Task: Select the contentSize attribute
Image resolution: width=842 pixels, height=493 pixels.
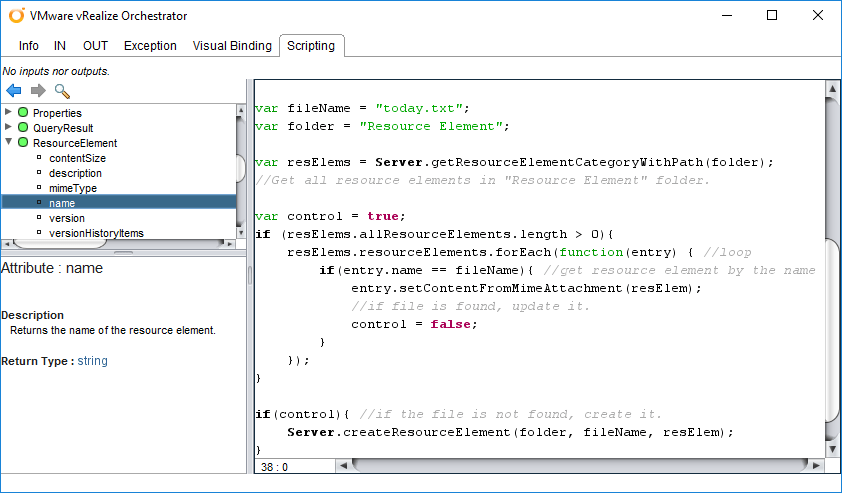Action: coord(77,158)
